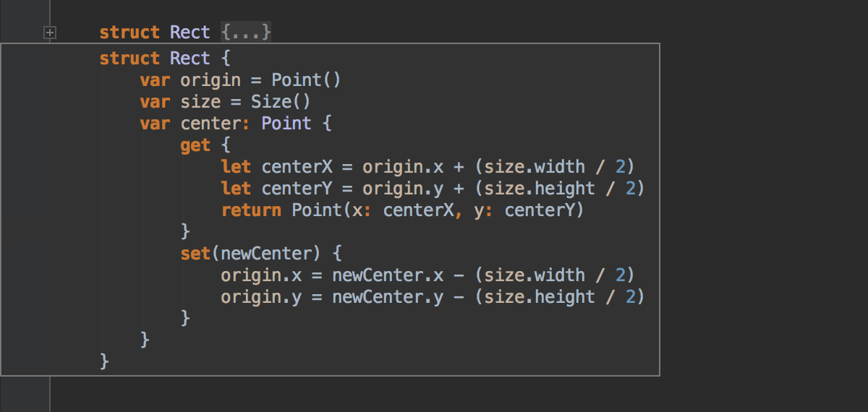Click the number 2 in the let centerX line
Screen dimensions: 868x412
[x=621, y=167]
